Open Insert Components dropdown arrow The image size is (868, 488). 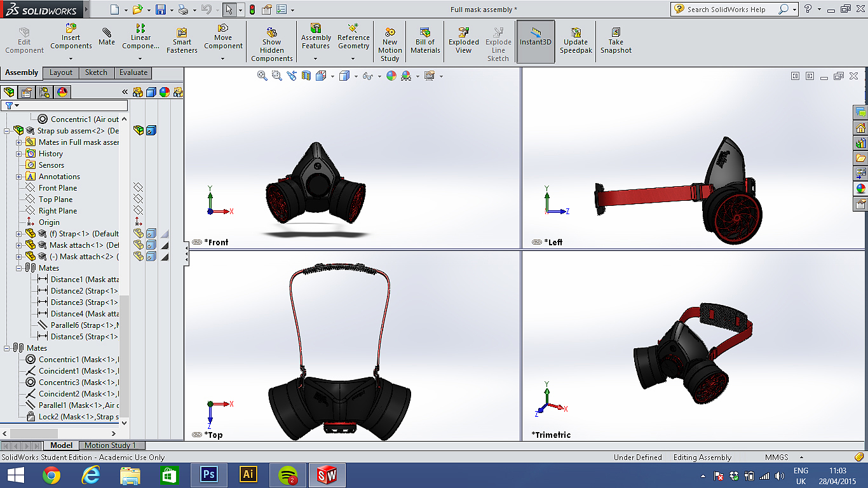pyautogui.click(x=71, y=59)
